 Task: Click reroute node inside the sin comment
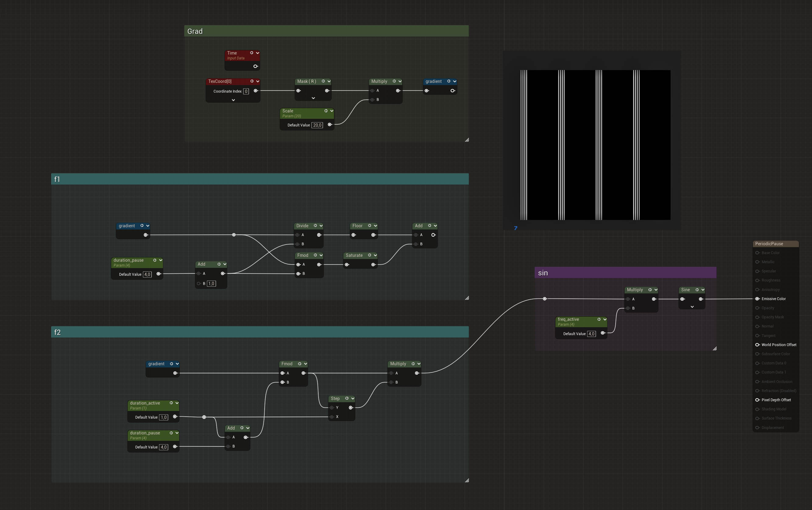(x=544, y=299)
